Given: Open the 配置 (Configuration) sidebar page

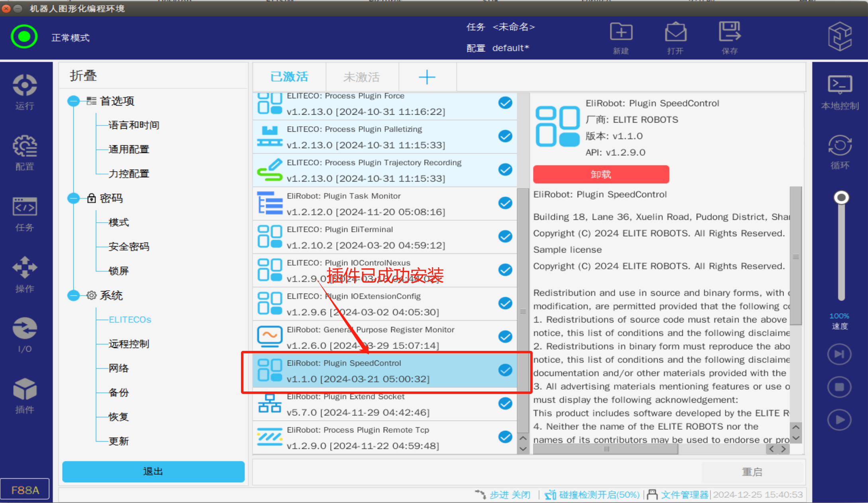Looking at the screenshot, I should [25, 153].
